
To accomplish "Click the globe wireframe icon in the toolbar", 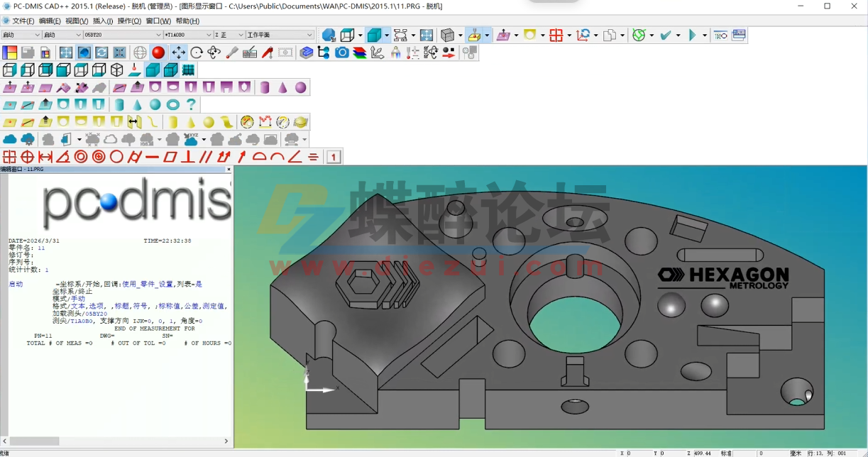I will pyautogui.click(x=141, y=52).
